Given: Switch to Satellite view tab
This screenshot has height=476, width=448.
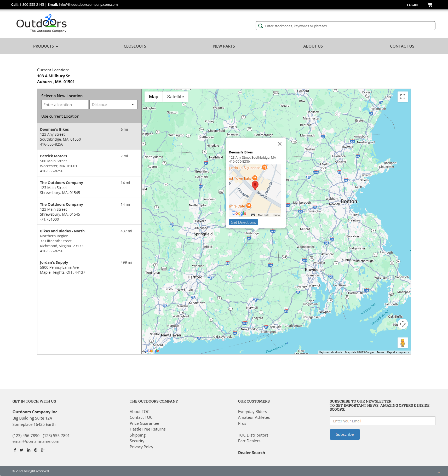Looking at the screenshot, I should tap(176, 97).
